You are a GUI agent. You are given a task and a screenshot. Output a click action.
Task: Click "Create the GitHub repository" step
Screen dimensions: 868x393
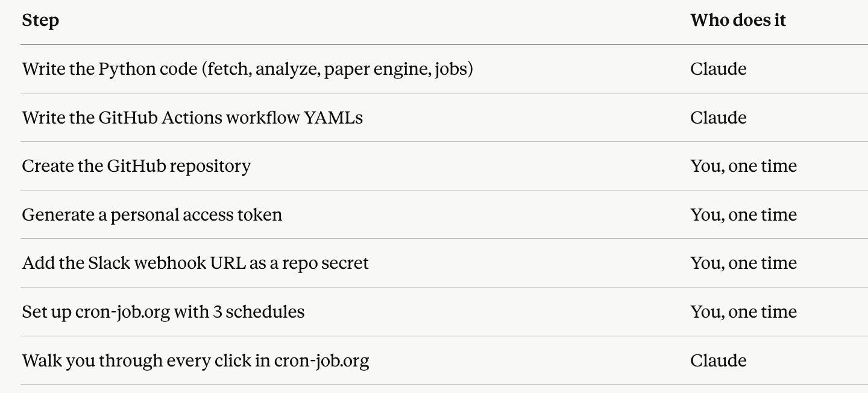136,166
